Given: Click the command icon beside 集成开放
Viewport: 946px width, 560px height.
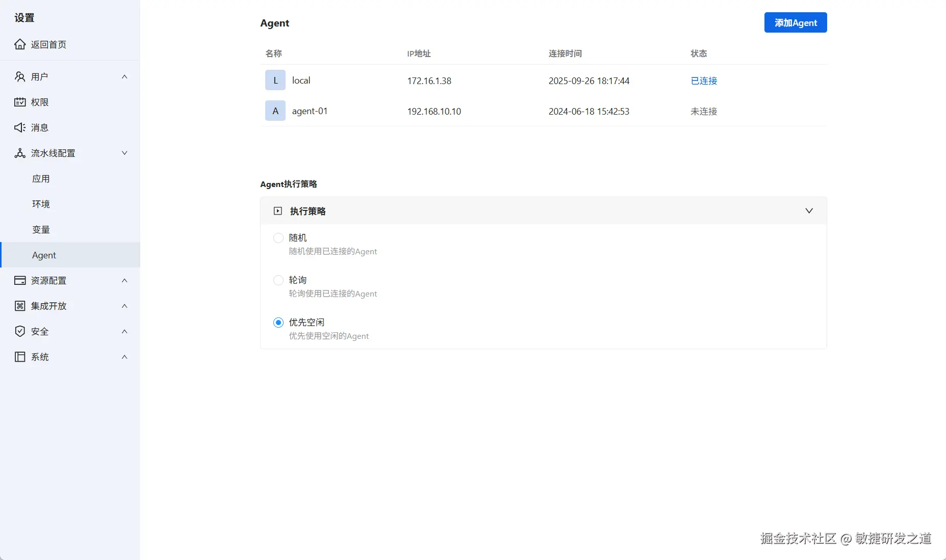Looking at the screenshot, I should [x=20, y=306].
